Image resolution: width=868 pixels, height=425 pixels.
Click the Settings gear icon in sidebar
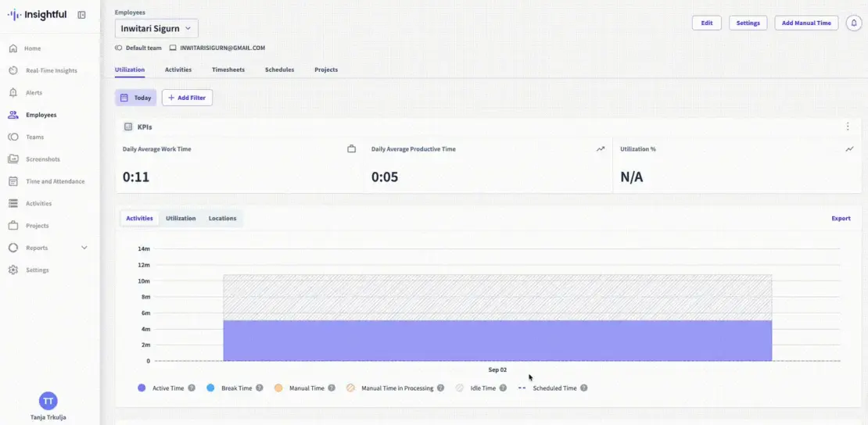pos(13,270)
